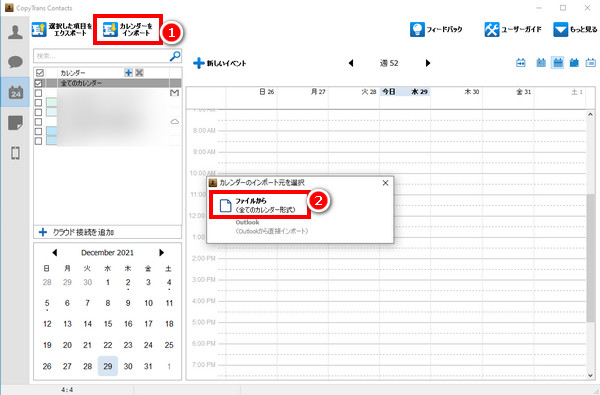Select date 5 in mini calendar
600x395 pixels.
47,303
